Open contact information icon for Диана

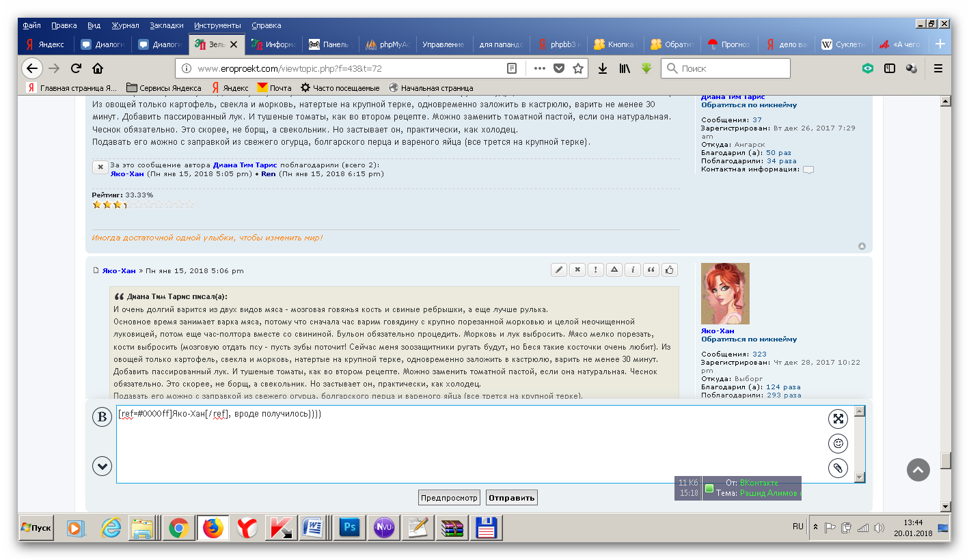click(808, 169)
